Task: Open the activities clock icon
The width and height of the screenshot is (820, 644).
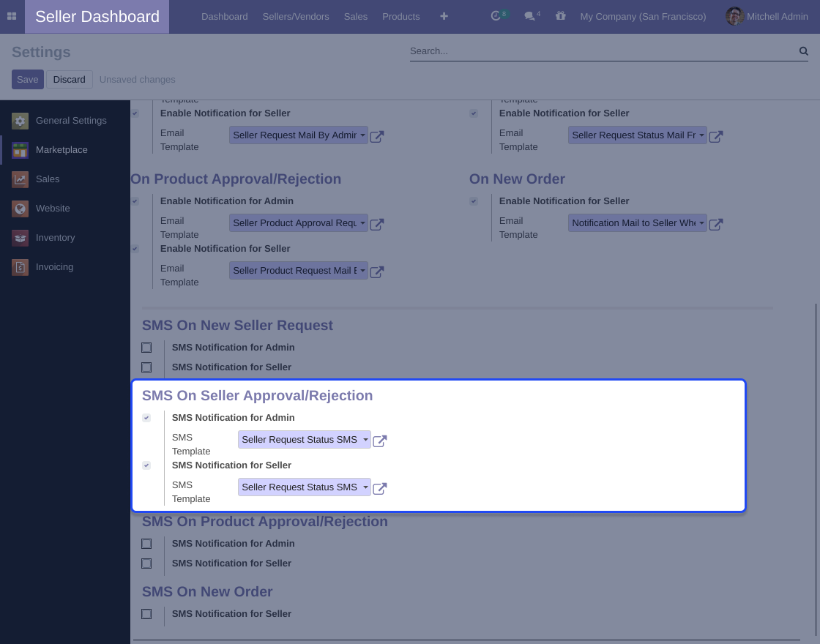Action: (496, 16)
